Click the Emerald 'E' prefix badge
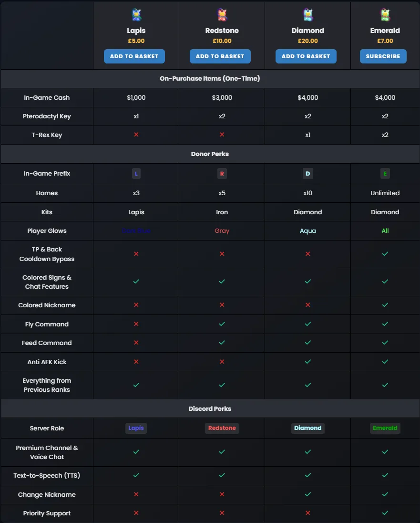This screenshot has height=523, width=420. pos(385,174)
